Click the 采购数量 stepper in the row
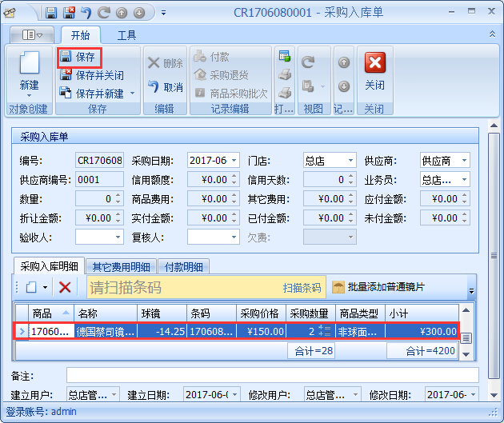The image size is (504, 423). click(324, 331)
